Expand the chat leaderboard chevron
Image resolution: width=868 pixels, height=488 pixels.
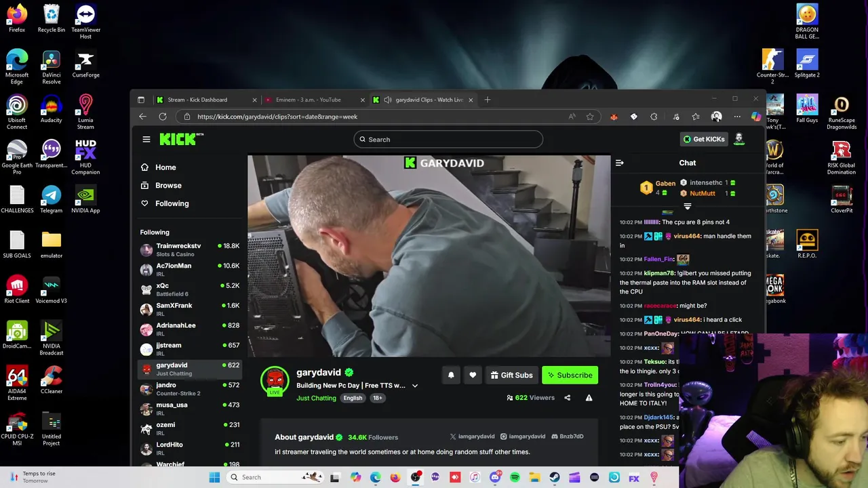coord(687,206)
